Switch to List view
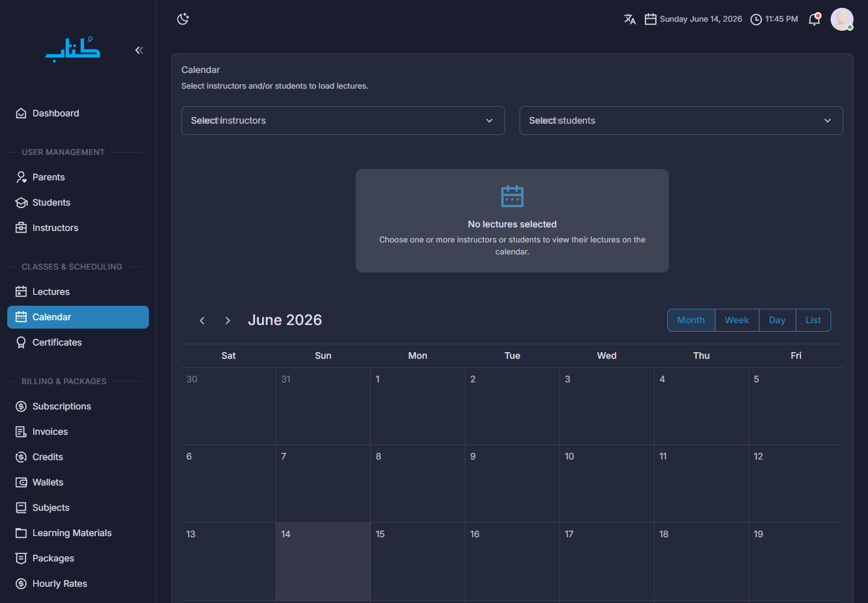Image resolution: width=868 pixels, height=603 pixels. [813, 320]
